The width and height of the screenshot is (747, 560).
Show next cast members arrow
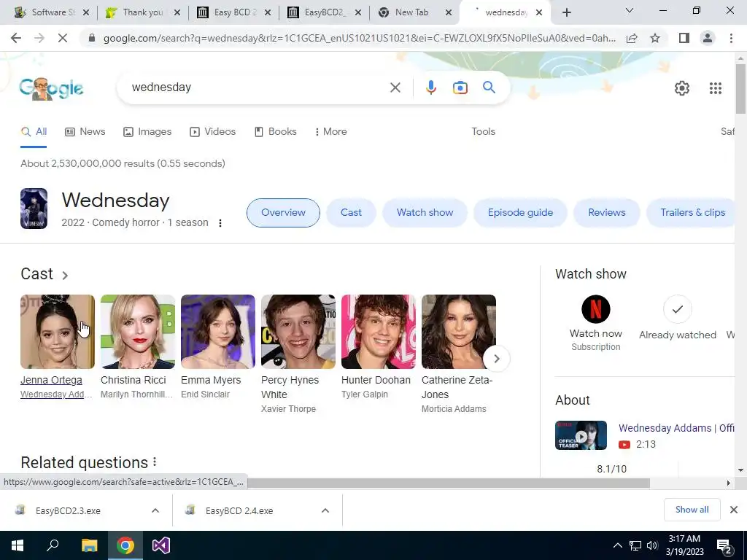496,359
